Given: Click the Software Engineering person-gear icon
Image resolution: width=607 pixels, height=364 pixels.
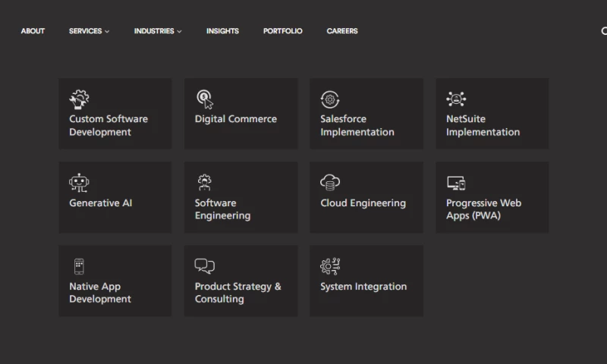Looking at the screenshot, I should pos(205,183).
